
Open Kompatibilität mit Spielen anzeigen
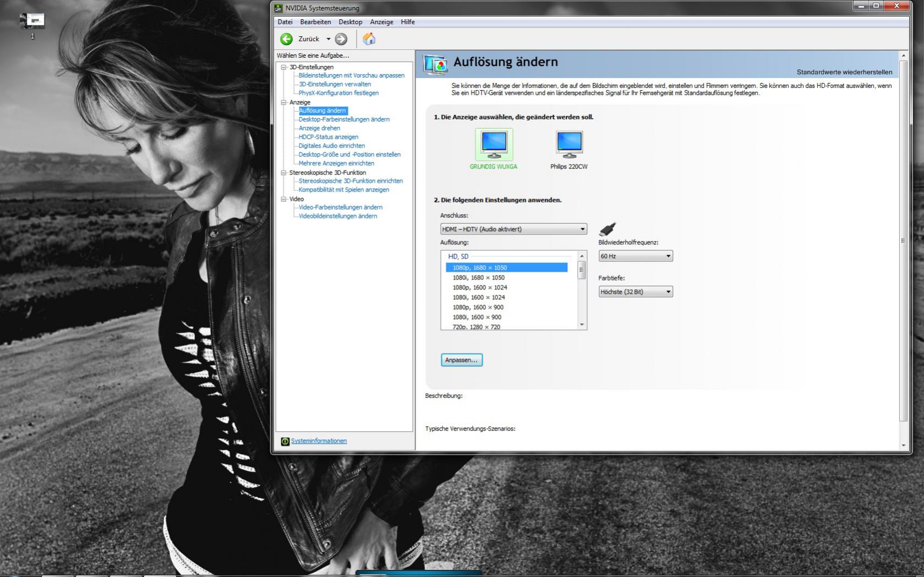pyautogui.click(x=344, y=190)
